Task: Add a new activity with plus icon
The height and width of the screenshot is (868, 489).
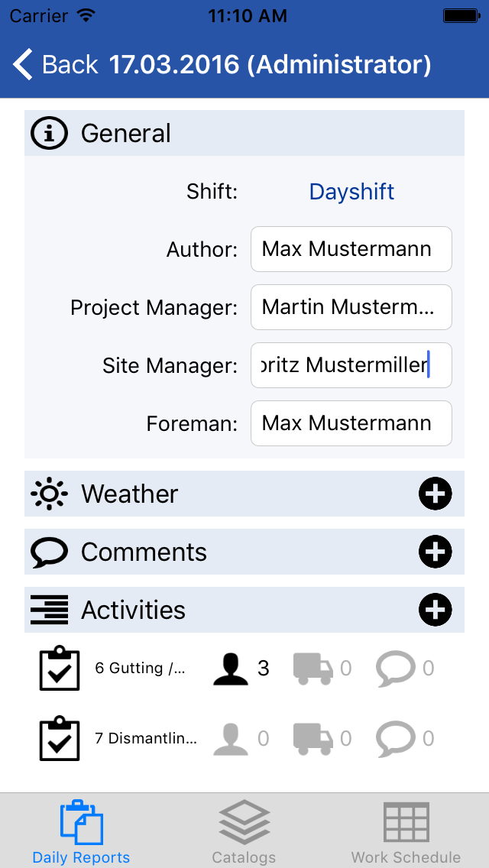Action: (x=435, y=610)
